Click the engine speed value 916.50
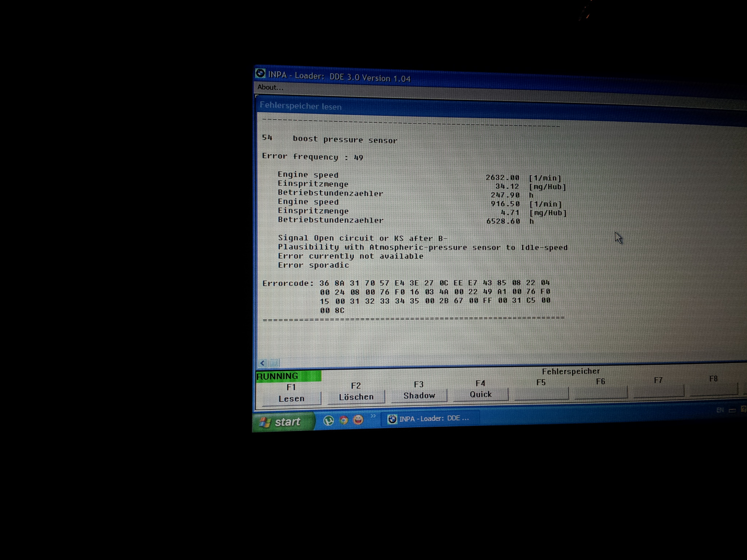747x560 pixels. tap(505, 204)
